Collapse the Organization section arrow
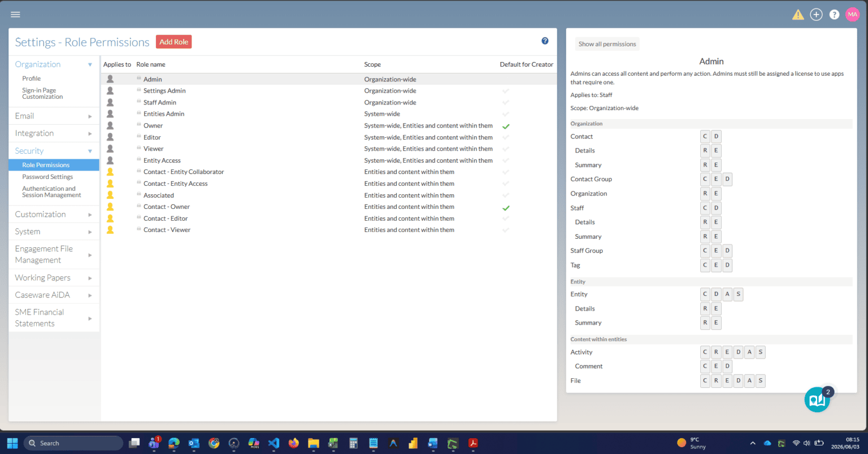This screenshot has height=454, width=868. (x=90, y=65)
